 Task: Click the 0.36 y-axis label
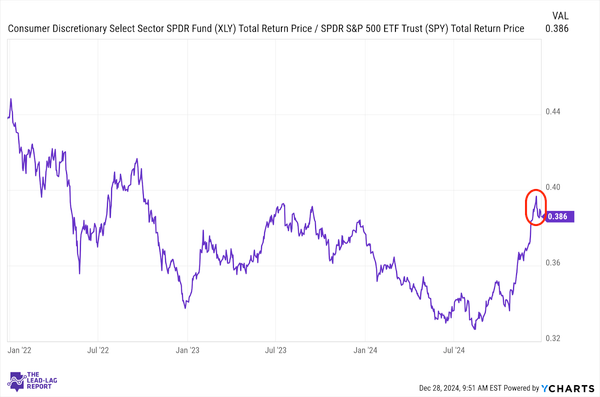[x=553, y=263]
